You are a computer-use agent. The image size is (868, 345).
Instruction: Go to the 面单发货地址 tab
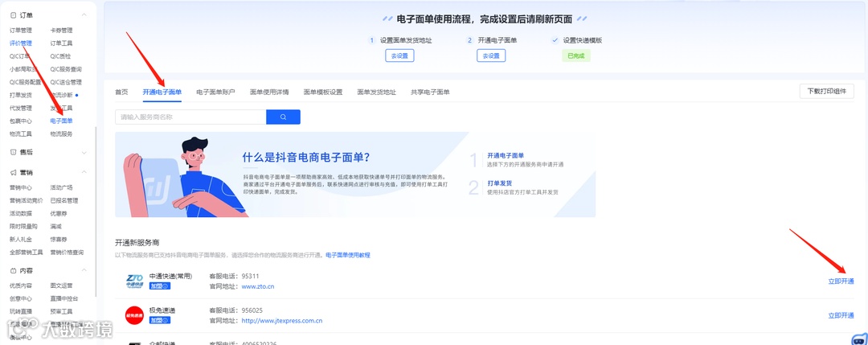376,92
